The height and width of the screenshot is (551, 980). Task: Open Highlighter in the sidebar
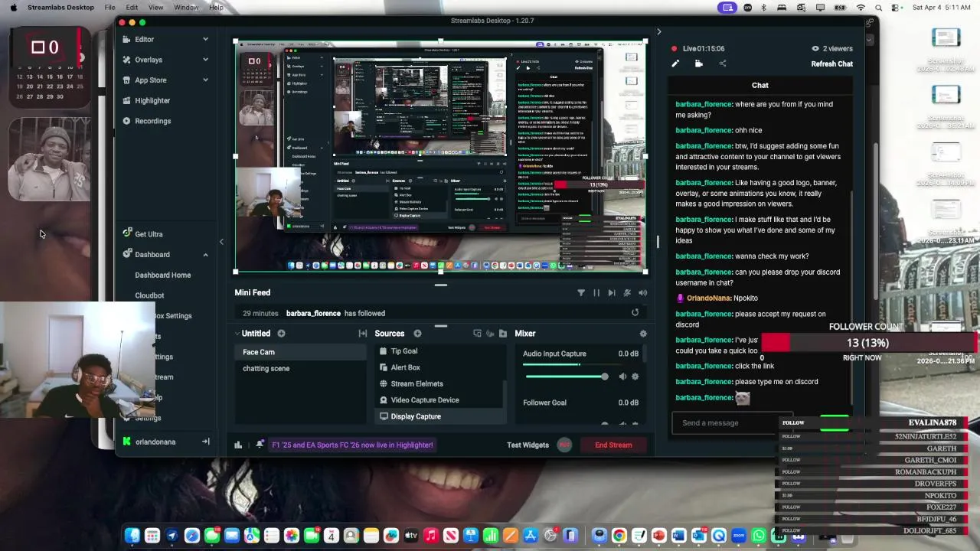(152, 100)
